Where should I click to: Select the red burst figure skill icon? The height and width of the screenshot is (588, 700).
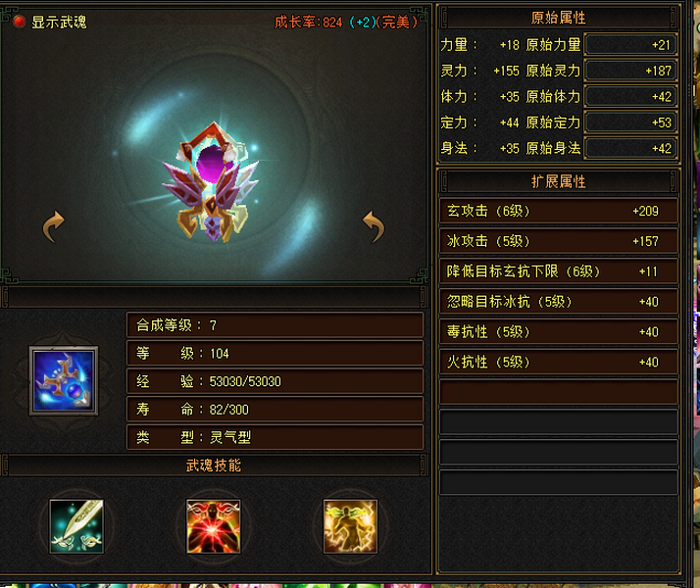click(x=214, y=526)
